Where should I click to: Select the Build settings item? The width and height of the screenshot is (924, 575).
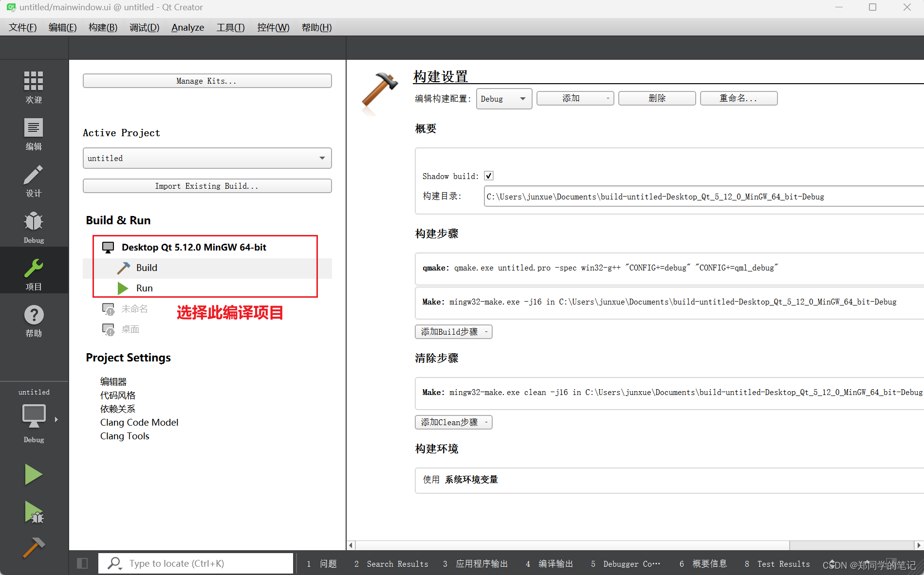[x=207, y=268]
